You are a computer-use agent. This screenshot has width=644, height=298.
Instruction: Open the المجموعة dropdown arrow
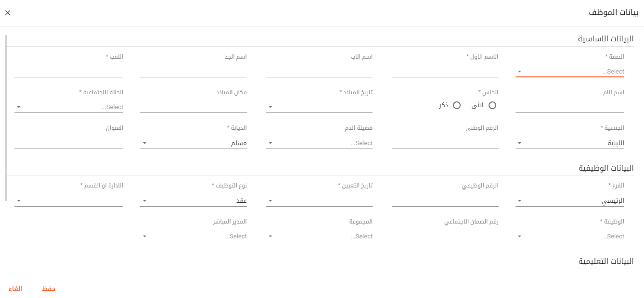[270, 236]
